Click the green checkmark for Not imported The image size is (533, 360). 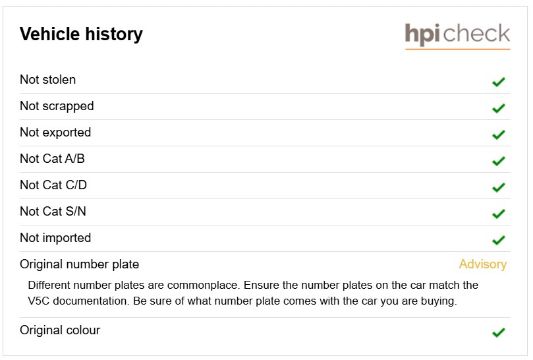tap(499, 240)
